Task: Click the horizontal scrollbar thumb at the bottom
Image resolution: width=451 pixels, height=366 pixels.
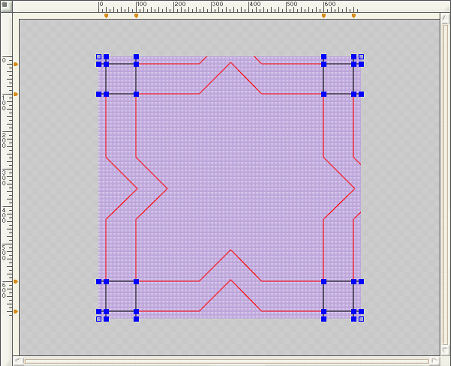Action: tap(226, 361)
